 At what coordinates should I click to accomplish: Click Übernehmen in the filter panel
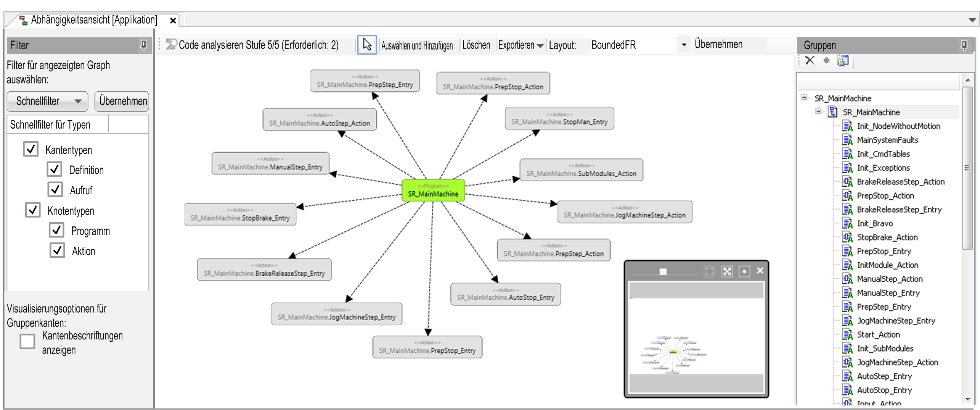click(x=122, y=101)
